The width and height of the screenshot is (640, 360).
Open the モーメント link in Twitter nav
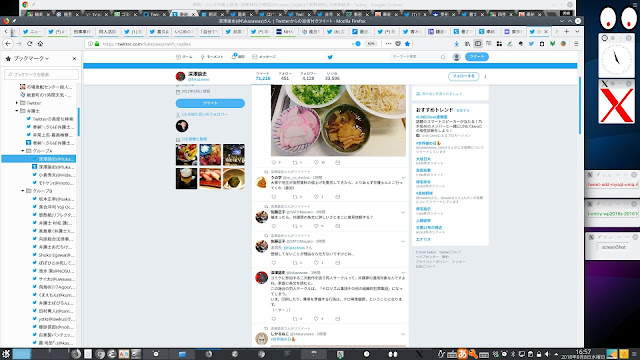[x=211, y=57]
